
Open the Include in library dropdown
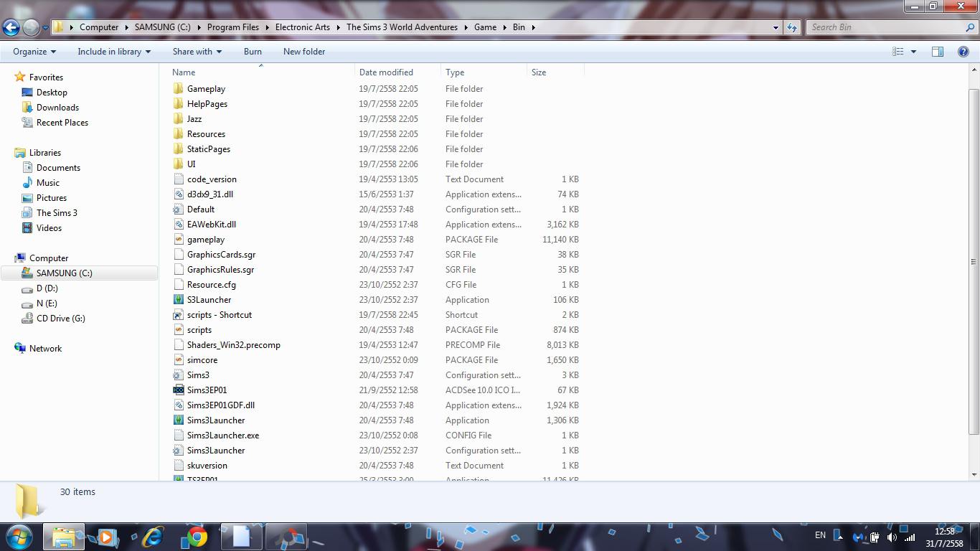pyautogui.click(x=114, y=52)
